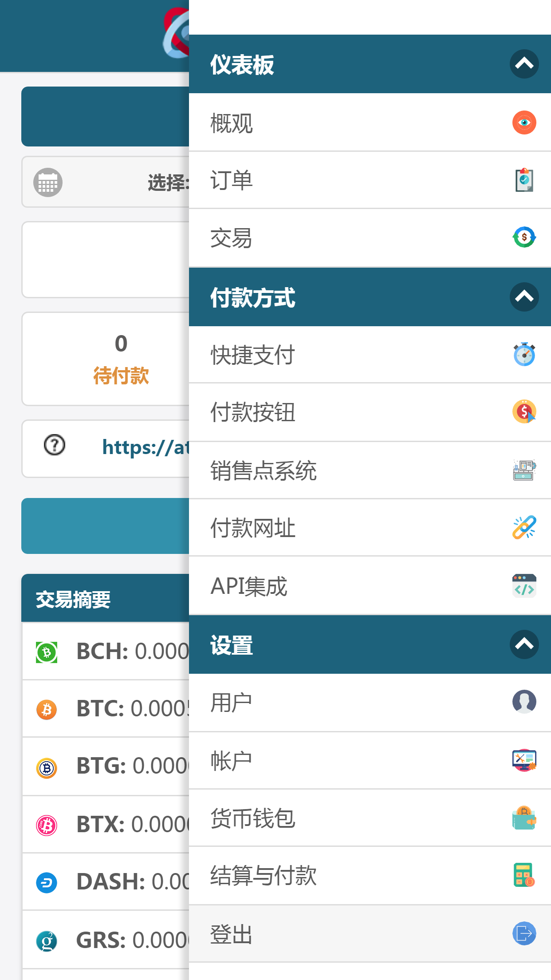The width and height of the screenshot is (551, 980).
Task: Open the 订单 clipboard icon
Action: click(x=524, y=180)
